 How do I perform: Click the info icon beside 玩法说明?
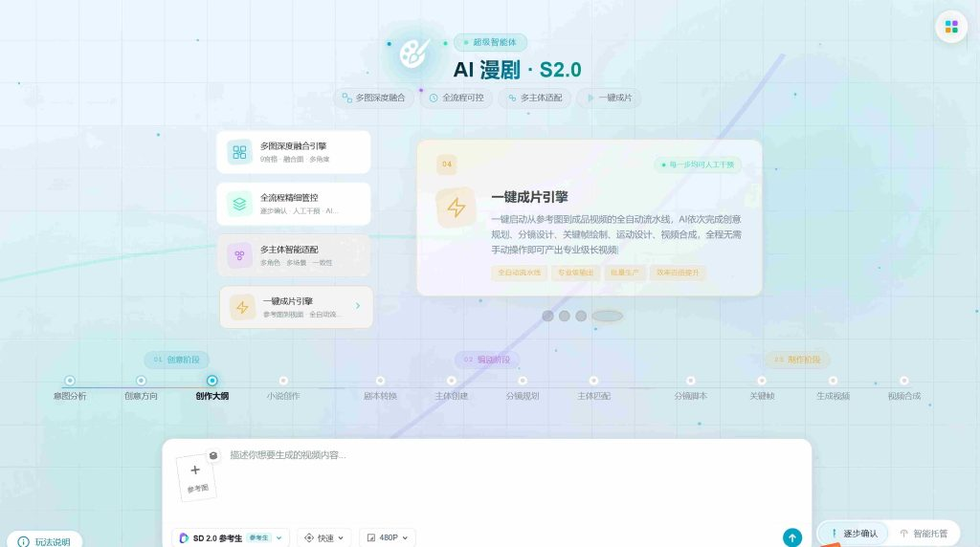click(x=23, y=541)
